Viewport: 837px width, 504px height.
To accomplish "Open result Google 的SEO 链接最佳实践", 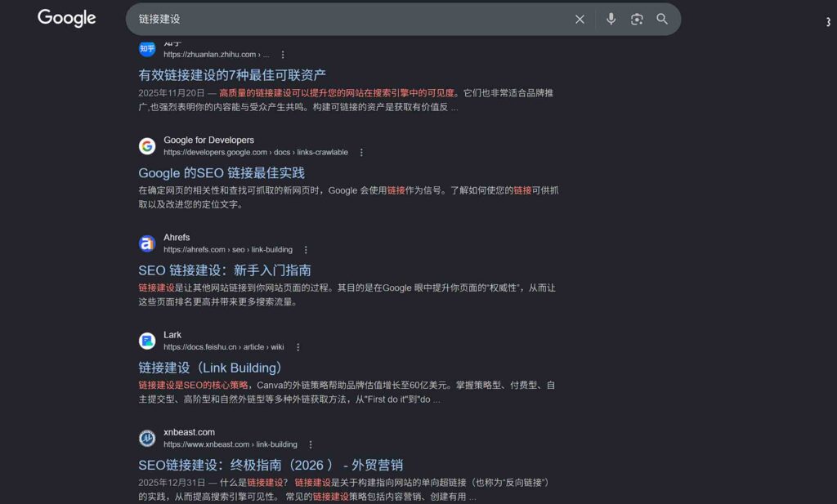I will click(x=222, y=173).
